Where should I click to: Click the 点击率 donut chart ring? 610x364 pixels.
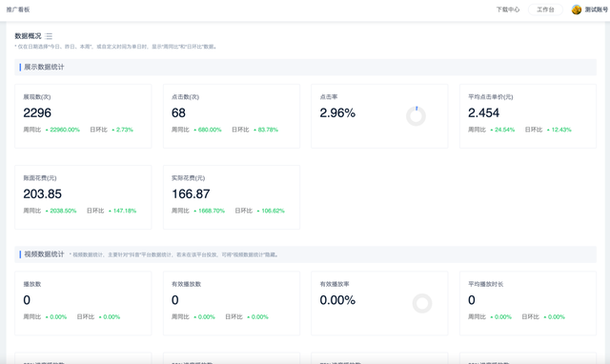416,116
